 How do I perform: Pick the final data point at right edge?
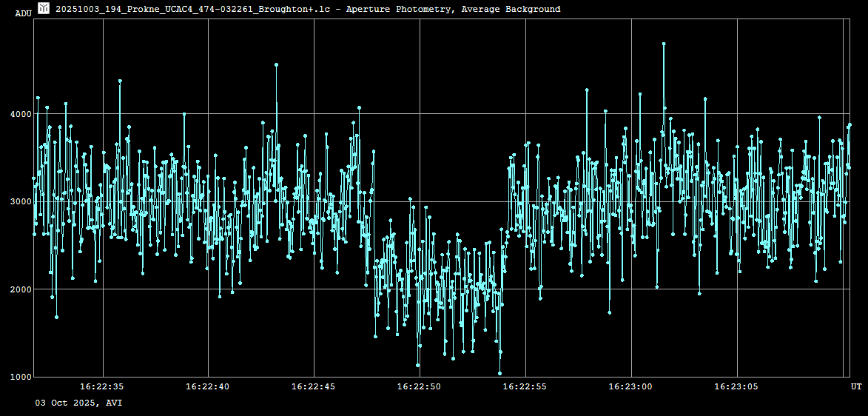coord(850,125)
